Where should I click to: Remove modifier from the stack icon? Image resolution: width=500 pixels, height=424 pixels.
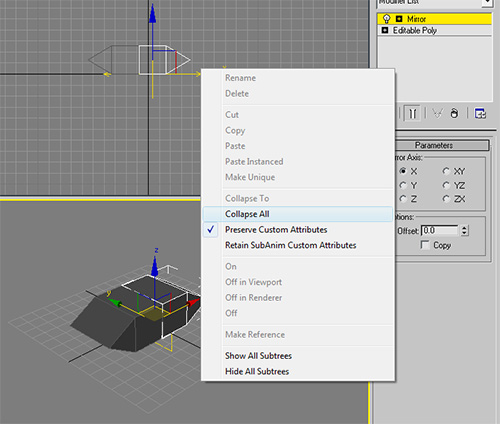(x=454, y=113)
